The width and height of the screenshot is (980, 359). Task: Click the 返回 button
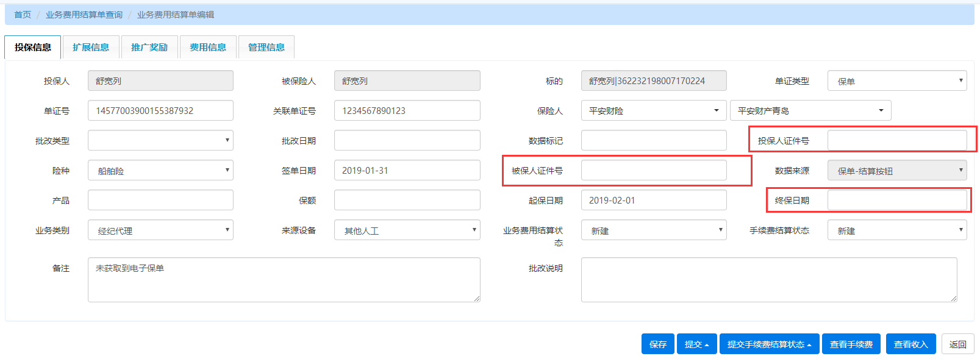957,344
